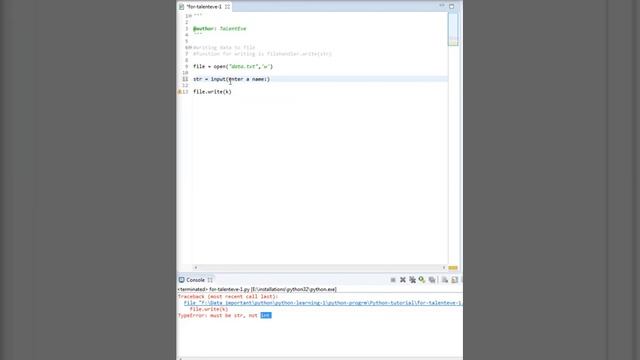Remove the launch with the X icon
This screenshot has height=360, width=640.
(403, 280)
